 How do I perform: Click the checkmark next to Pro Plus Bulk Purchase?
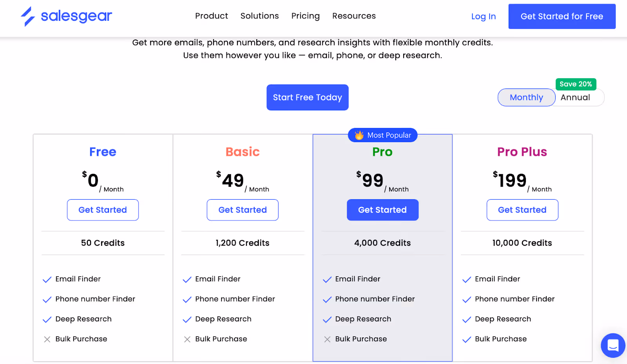tap(466, 339)
